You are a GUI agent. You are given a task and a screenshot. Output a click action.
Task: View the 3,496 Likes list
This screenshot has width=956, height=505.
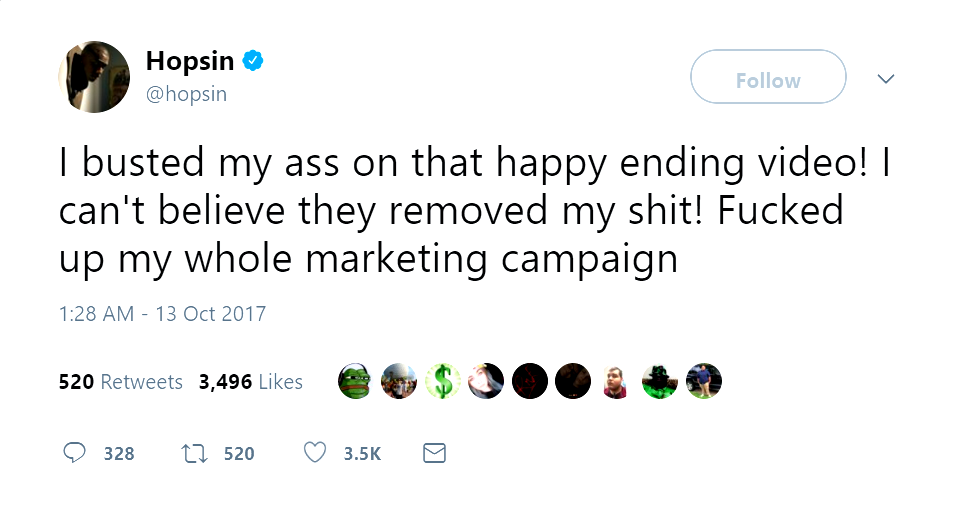click(251, 382)
